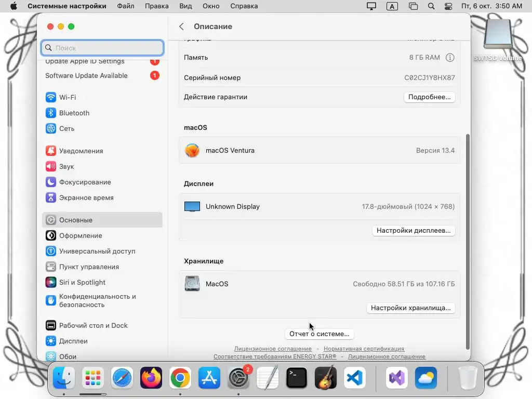Open Siri и Spotlight settings
The height and width of the screenshot is (399, 532).
(x=102, y=282)
